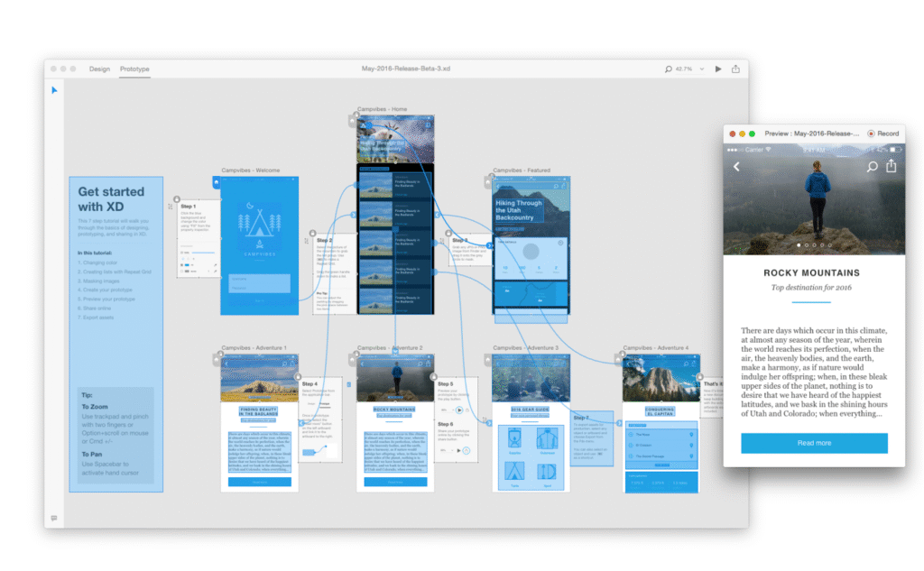The height and width of the screenshot is (571, 924).
Task: Click the Share icon in main toolbar
Action: pyautogui.click(x=736, y=69)
